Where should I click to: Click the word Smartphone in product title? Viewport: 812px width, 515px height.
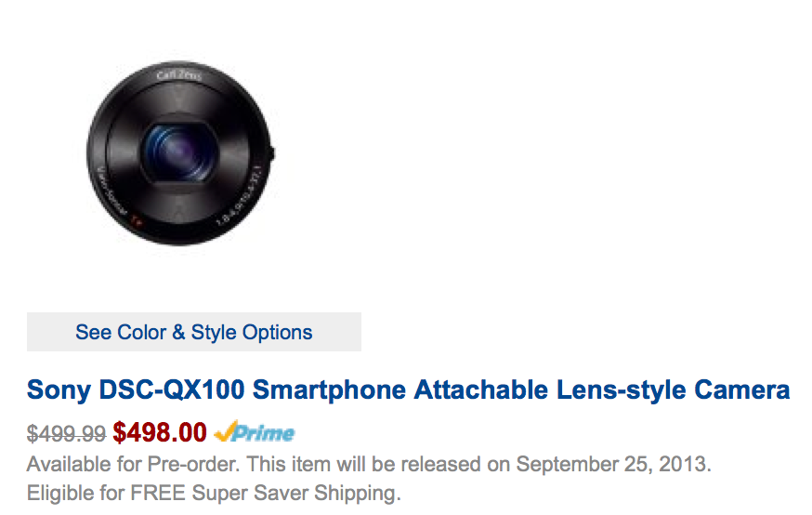click(329, 391)
